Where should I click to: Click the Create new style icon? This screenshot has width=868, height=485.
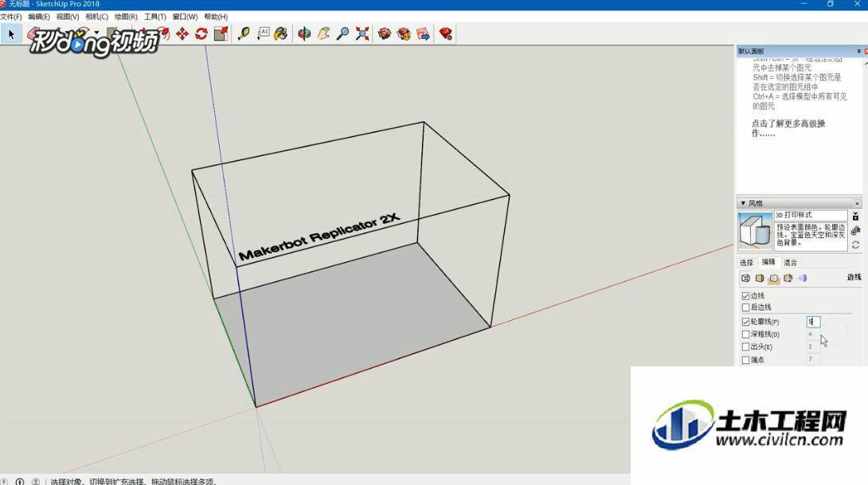[855, 231]
